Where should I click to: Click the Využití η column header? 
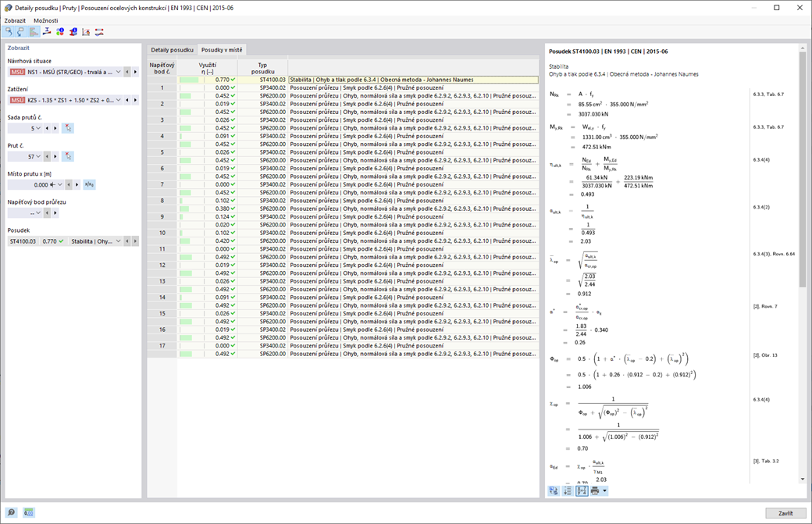pyautogui.click(x=208, y=68)
